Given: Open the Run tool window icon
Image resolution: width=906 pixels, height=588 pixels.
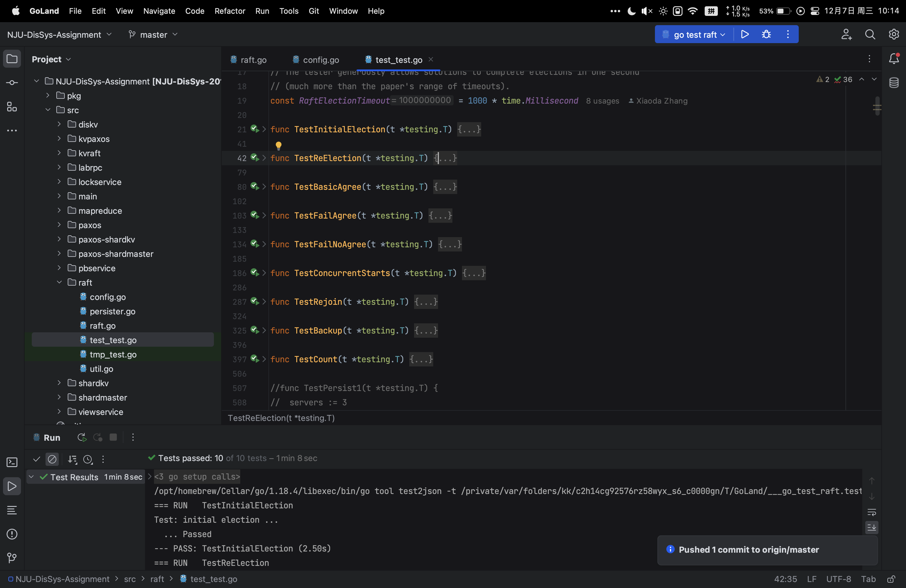Looking at the screenshot, I should [x=12, y=486].
